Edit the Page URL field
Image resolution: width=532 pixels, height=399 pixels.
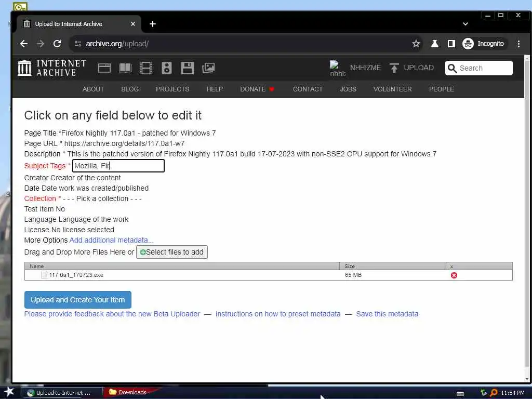click(x=125, y=143)
